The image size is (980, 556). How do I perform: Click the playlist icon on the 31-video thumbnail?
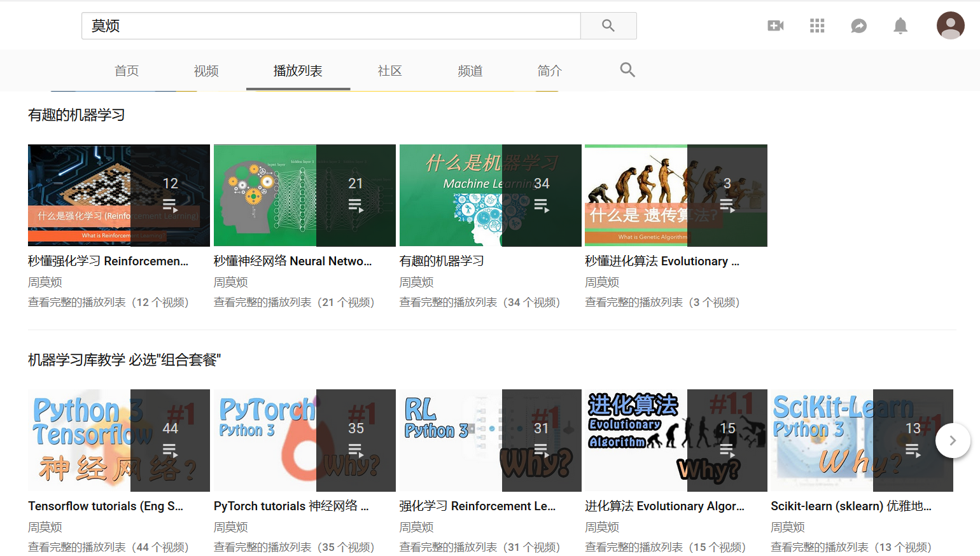[x=542, y=450]
